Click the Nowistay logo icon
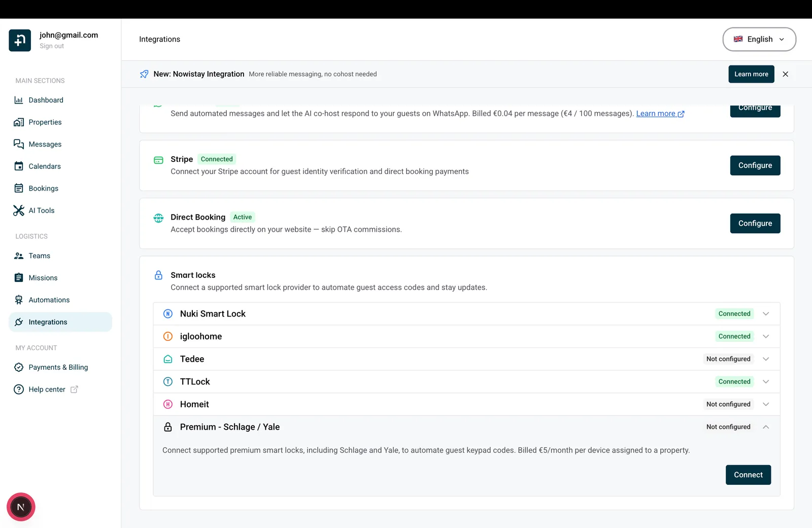Viewport: 812px width, 528px height. pyautogui.click(x=20, y=41)
